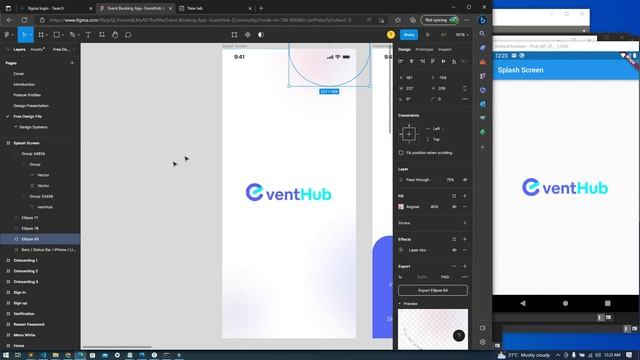Toggle Layer blur effect visibility eye
The image size is (640, 360).
tap(454, 250)
